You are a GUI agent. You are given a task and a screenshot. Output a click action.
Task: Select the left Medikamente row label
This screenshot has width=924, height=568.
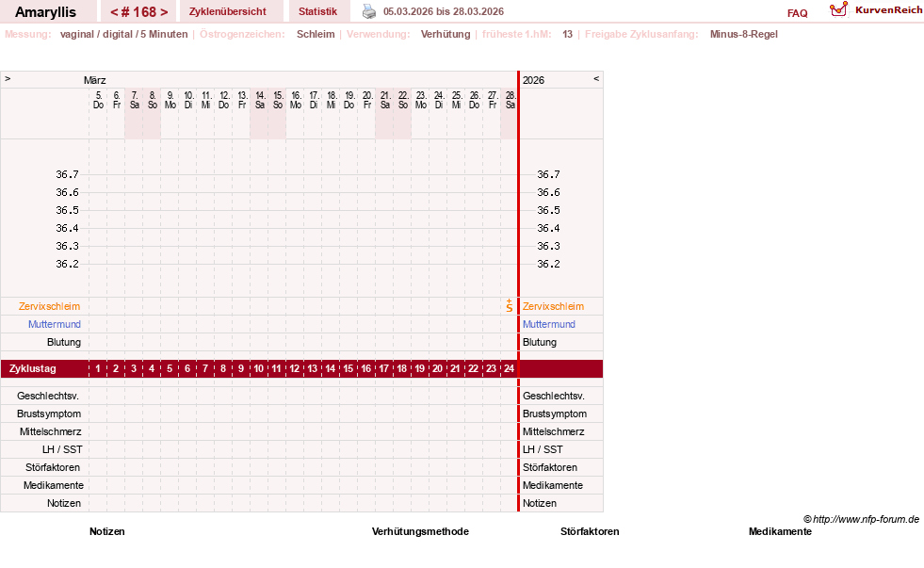(x=54, y=485)
